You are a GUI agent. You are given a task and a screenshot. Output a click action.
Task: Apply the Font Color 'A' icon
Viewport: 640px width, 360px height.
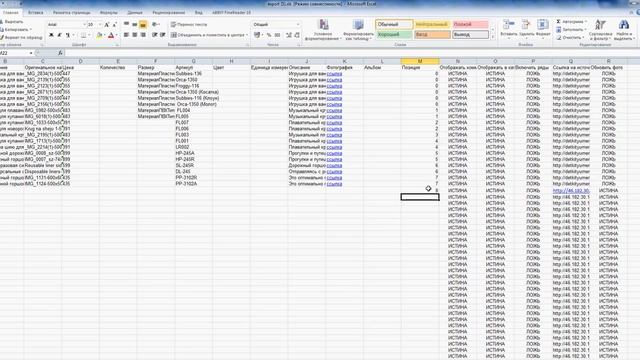pyautogui.click(x=111, y=36)
